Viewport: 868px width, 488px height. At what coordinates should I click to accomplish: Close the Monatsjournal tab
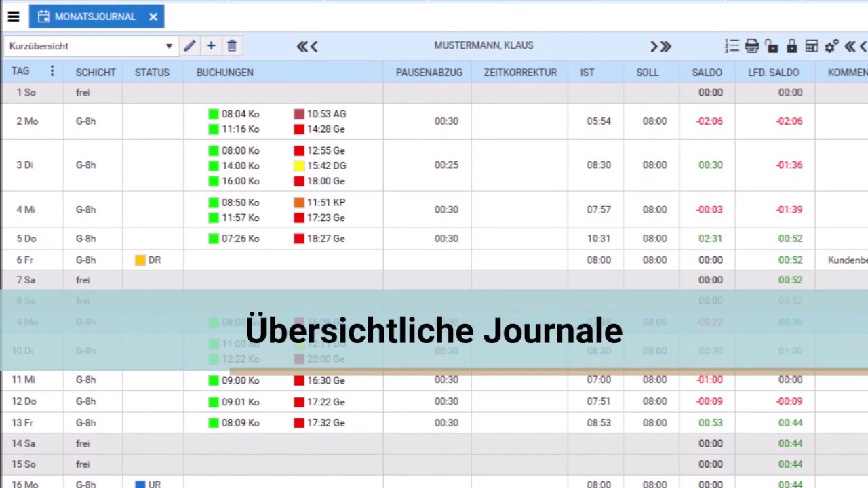[x=153, y=17]
